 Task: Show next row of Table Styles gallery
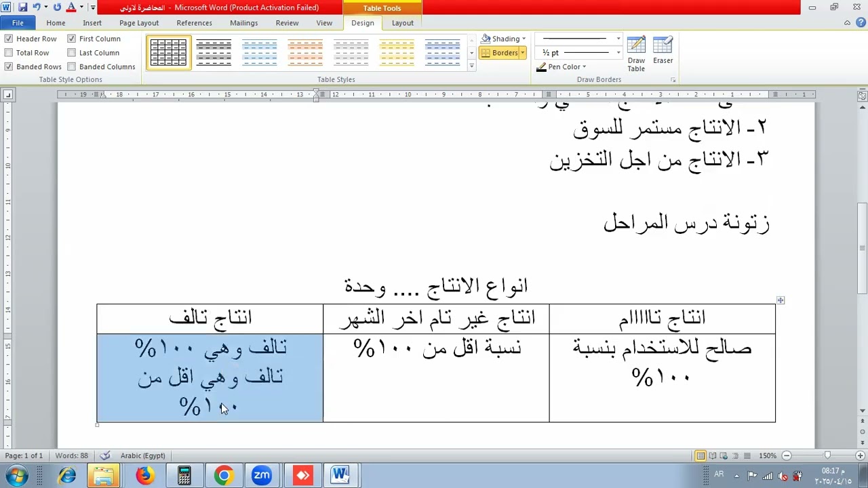(471, 53)
